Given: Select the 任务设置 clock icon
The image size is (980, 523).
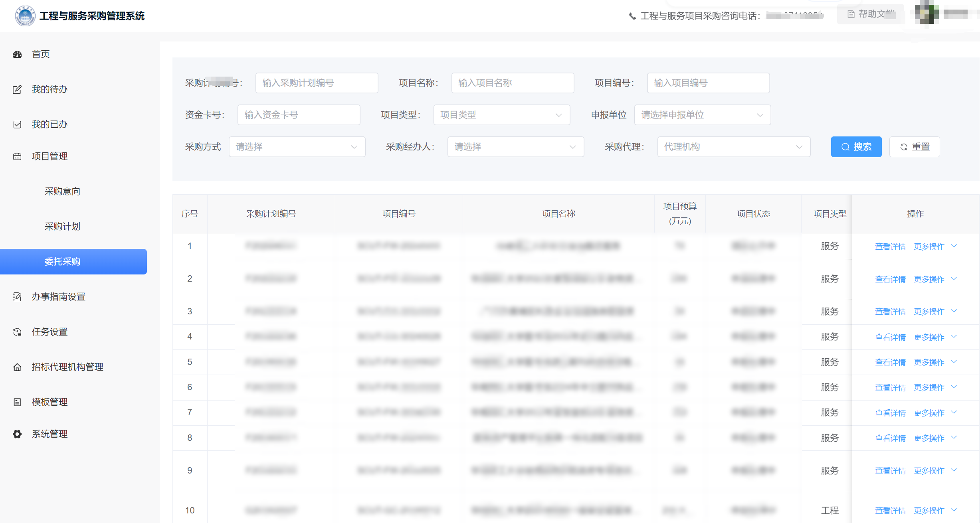Looking at the screenshot, I should pyautogui.click(x=18, y=332).
